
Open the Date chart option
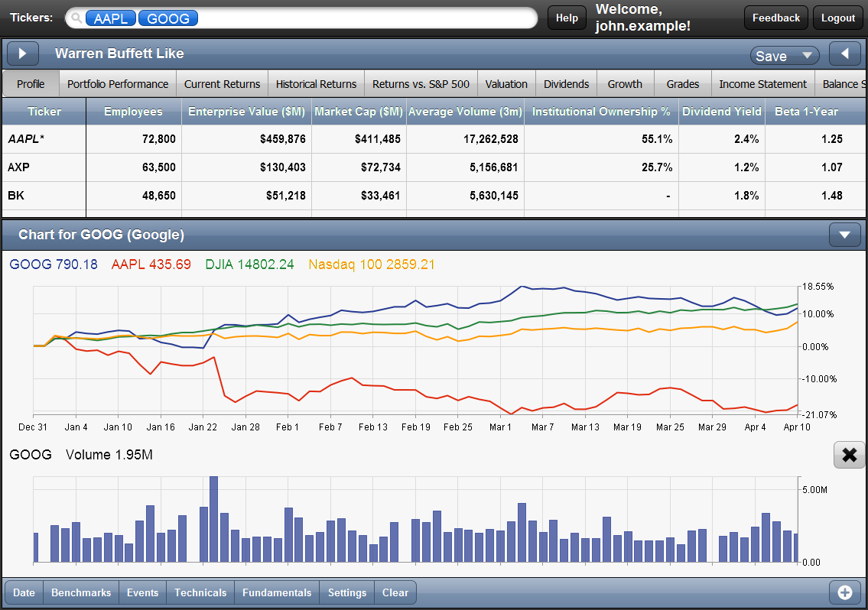tap(24, 593)
